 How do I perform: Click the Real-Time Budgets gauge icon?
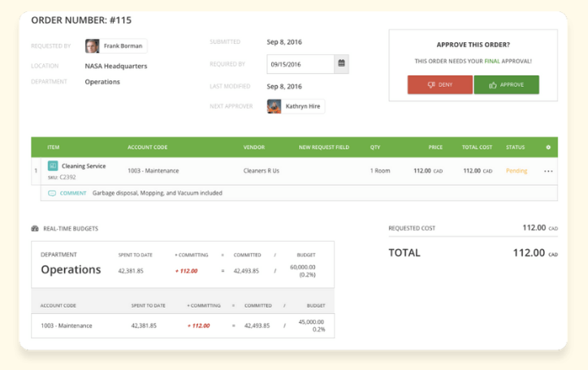tap(35, 228)
